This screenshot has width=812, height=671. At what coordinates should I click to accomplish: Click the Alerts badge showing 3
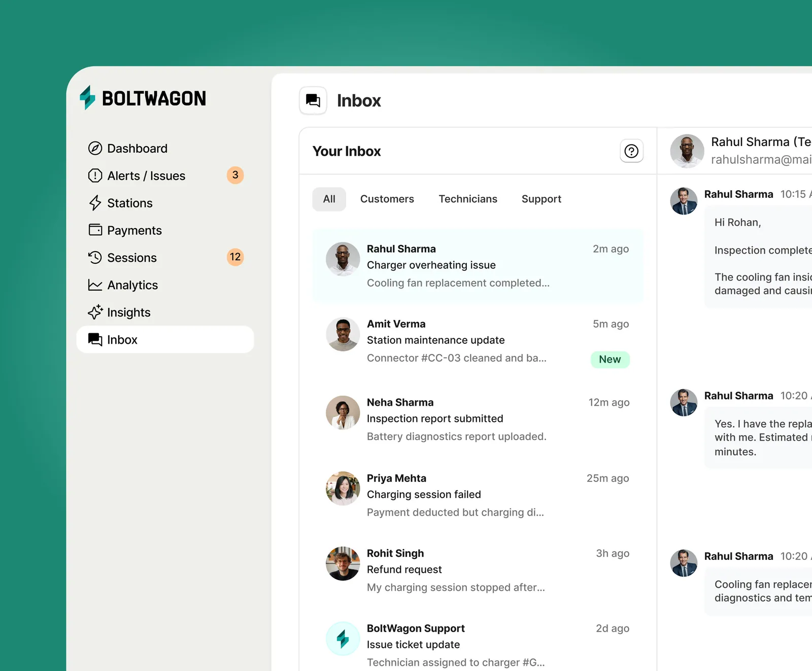[x=235, y=175]
